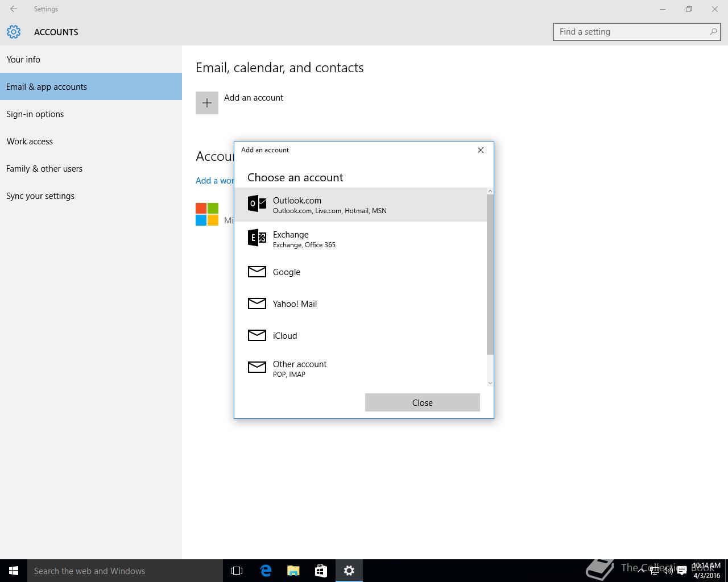Click the Exchange account icon
This screenshot has width=728, height=582.
click(x=257, y=238)
